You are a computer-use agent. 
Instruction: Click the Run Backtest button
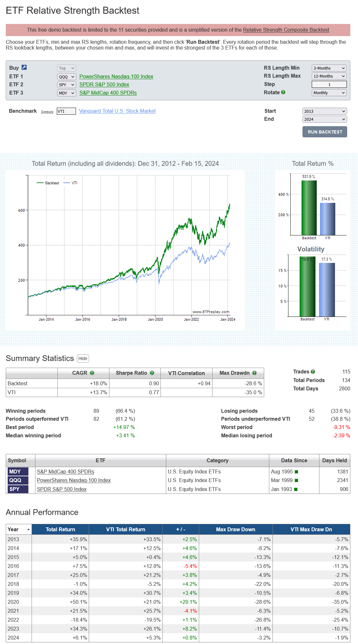click(325, 132)
